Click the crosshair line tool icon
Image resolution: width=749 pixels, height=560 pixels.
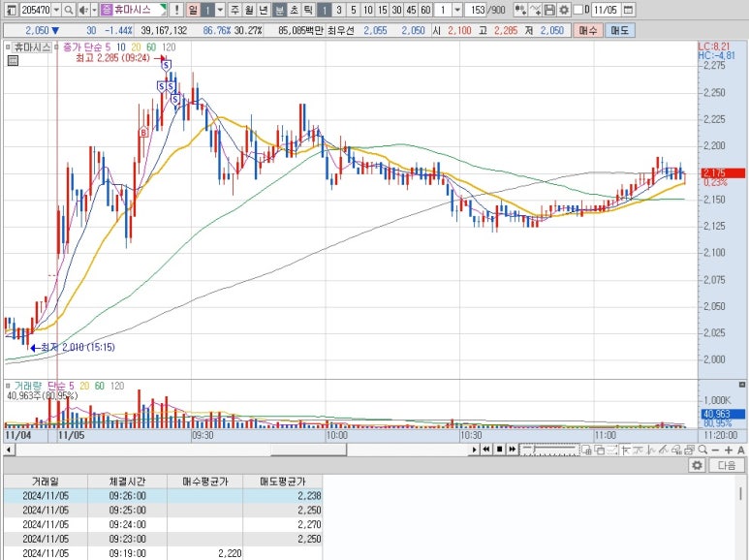[x=626, y=450]
